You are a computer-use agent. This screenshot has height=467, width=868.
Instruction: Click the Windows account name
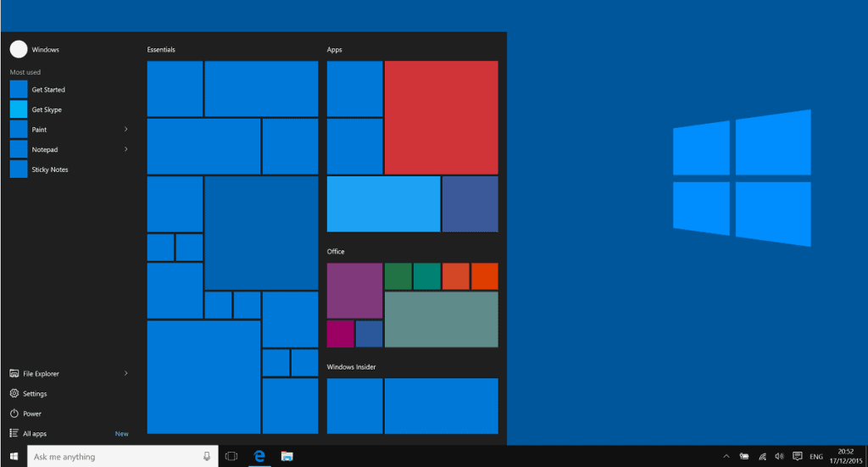tap(46, 50)
